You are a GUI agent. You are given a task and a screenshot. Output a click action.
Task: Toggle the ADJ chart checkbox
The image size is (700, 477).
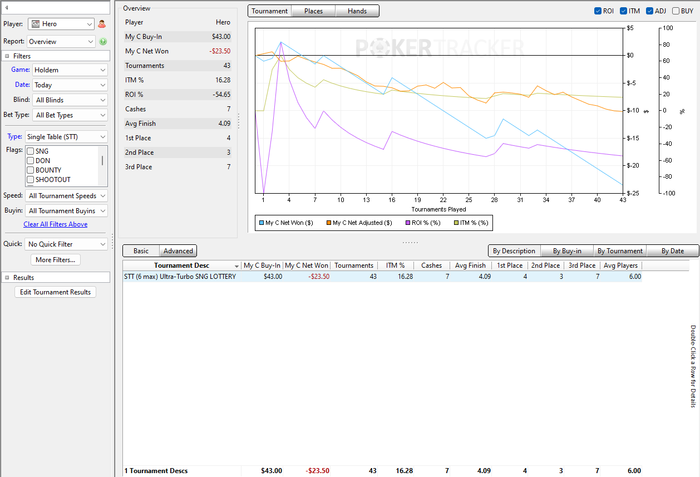click(x=650, y=11)
